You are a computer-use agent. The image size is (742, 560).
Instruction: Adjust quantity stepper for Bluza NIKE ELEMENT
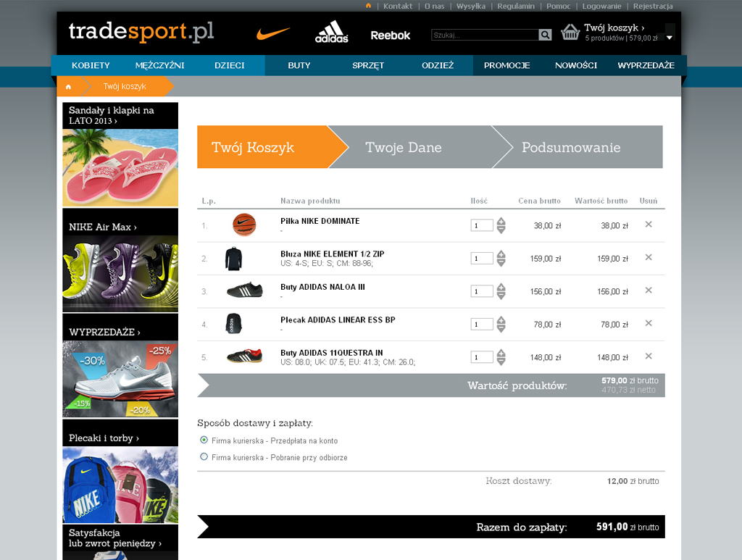501,258
